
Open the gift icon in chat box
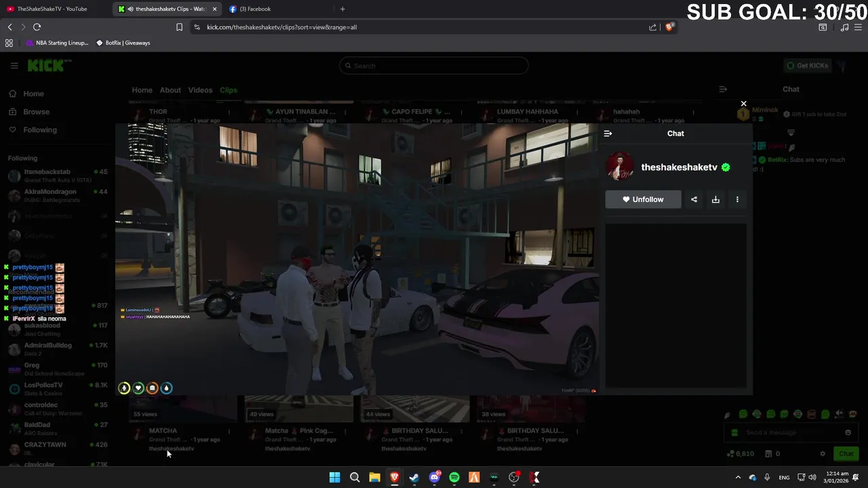(x=734, y=432)
